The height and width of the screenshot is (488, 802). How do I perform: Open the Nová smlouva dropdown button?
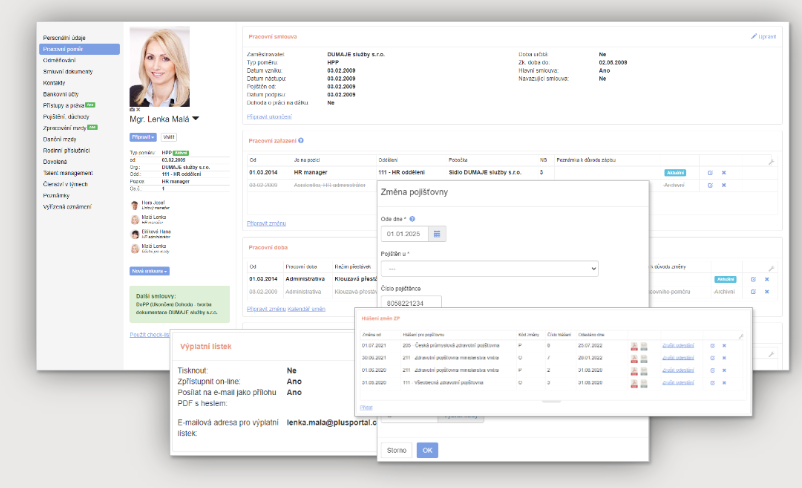click(149, 271)
